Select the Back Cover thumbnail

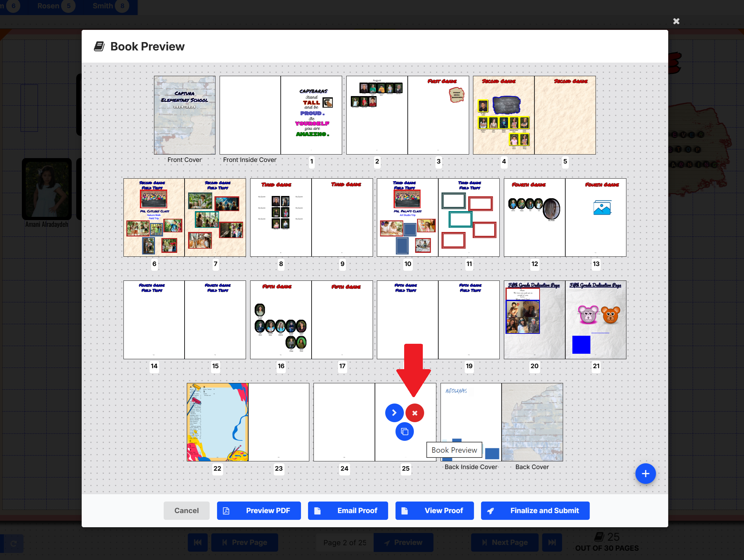(x=532, y=422)
